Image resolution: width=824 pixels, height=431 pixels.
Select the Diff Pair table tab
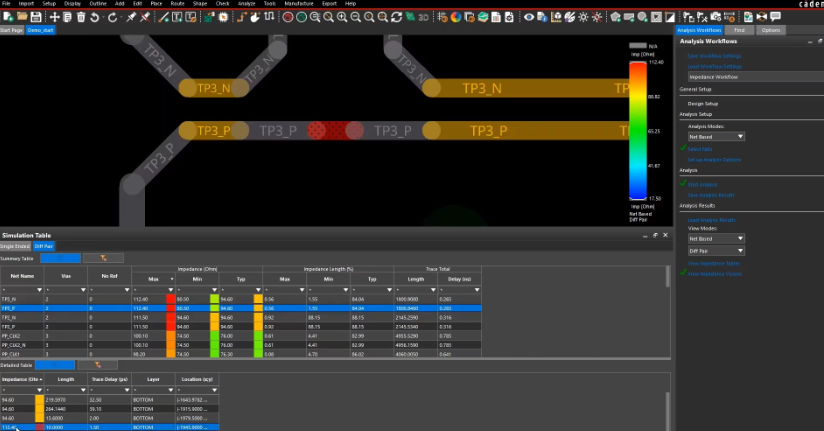click(x=43, y=245)
